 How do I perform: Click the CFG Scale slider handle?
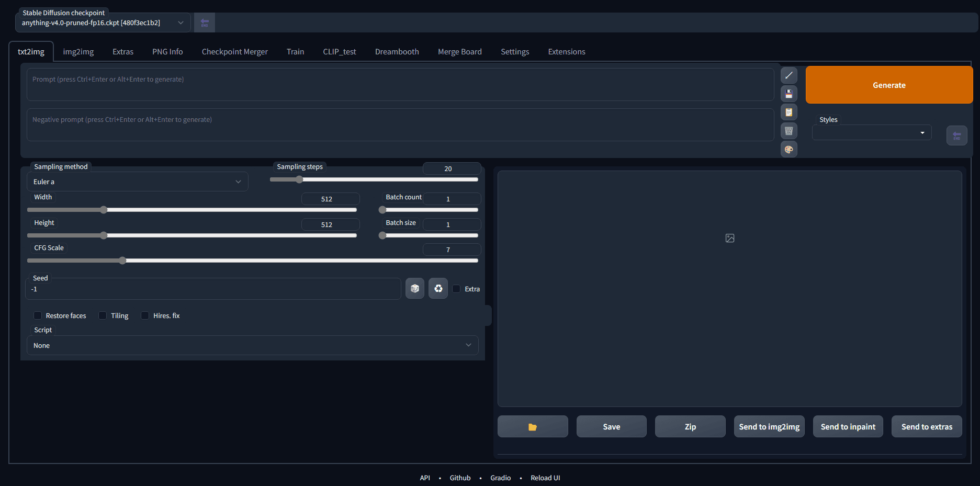[x=122, y=261]
